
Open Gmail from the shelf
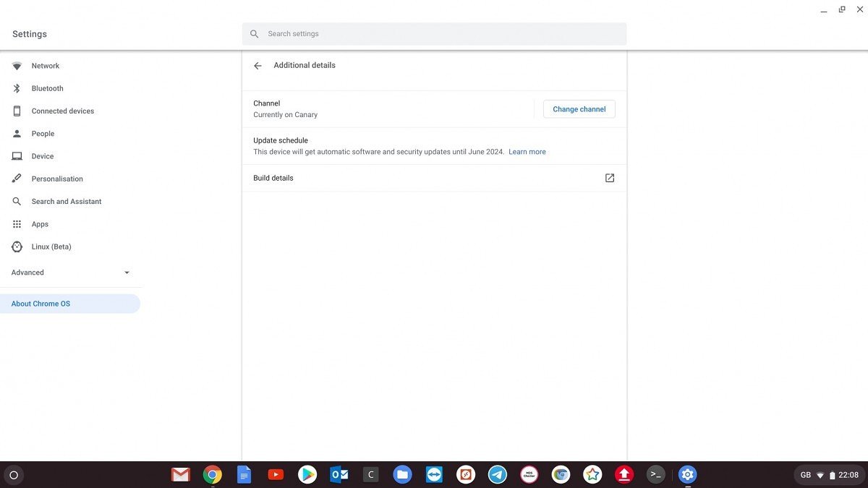180,475
